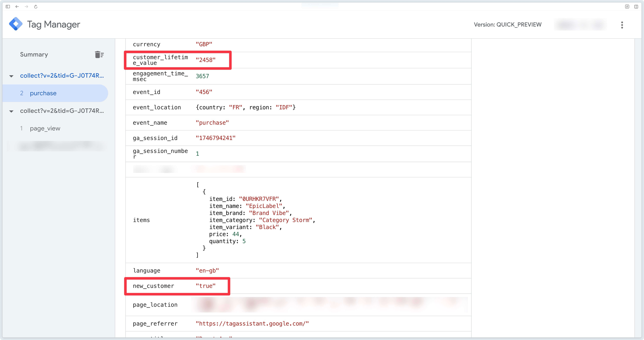The width and height of the screenshot is (644, 340).
Task: Reload the page with refresh icon
Action: [x=36, y=7]
